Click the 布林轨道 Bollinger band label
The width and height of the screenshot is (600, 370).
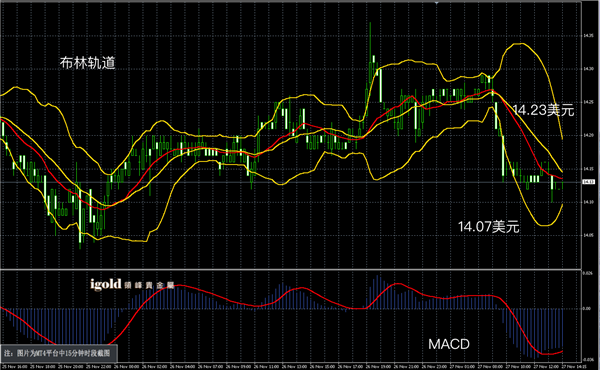pyautogui.click(x=88, y=63)
